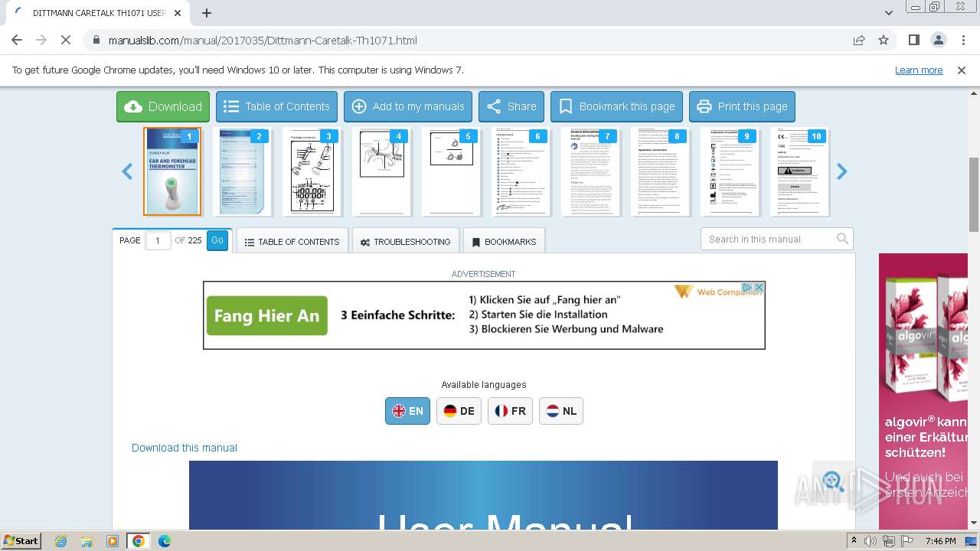Open page 10 thumbnail
Screen dimensions: 980x551
799,171
